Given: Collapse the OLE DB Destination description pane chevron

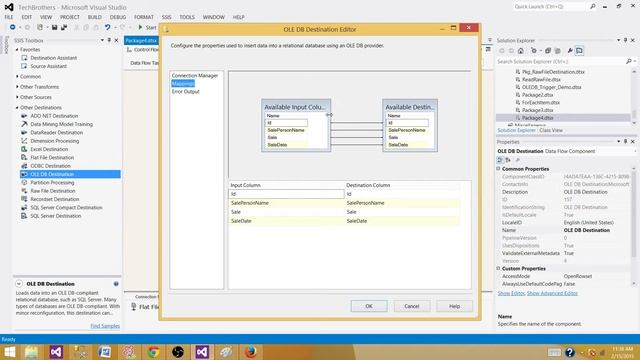Looking at the screenshot, I should pyautogui.click(x=19, y=284).
